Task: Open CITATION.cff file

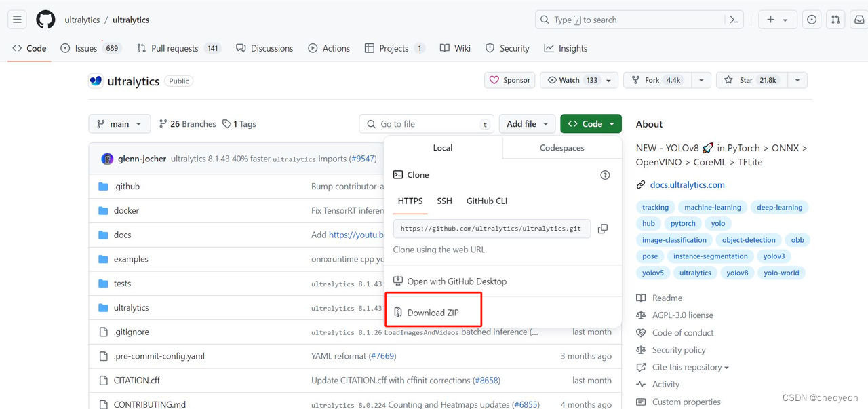Action: tap(136, 381)
